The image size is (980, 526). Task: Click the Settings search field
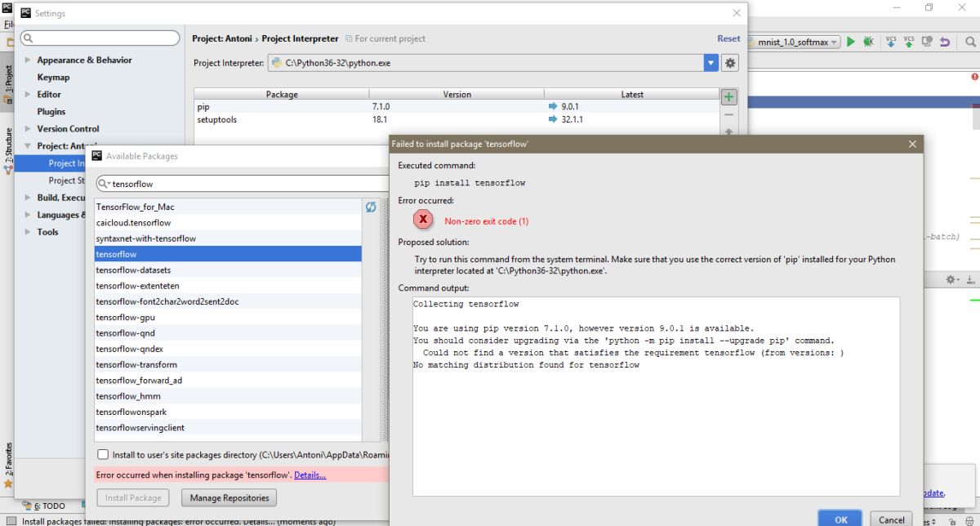(100, 38)
